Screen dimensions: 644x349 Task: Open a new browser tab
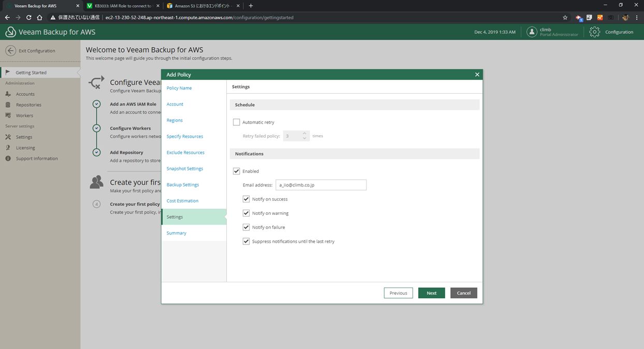click(x=251, y=6)
